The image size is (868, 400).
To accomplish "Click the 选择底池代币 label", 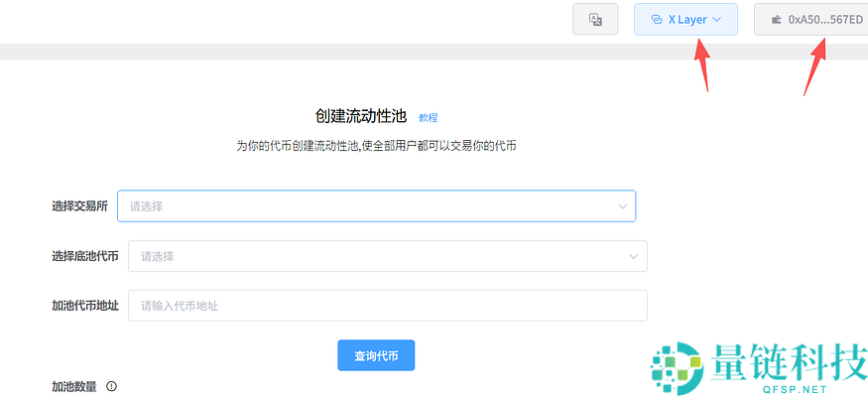I will click(84, 256).
